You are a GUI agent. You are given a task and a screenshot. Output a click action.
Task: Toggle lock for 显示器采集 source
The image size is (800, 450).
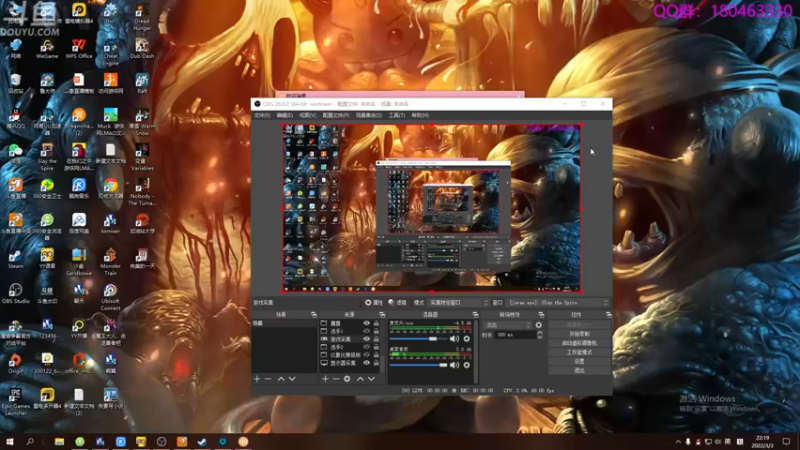[x=376, y=363]
